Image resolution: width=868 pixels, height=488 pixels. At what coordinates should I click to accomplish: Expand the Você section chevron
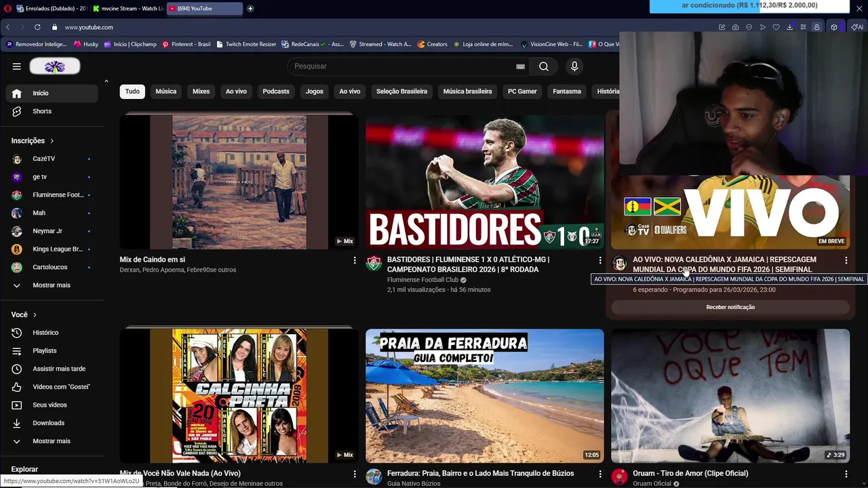pyautogui.click(x=35, y=315)
